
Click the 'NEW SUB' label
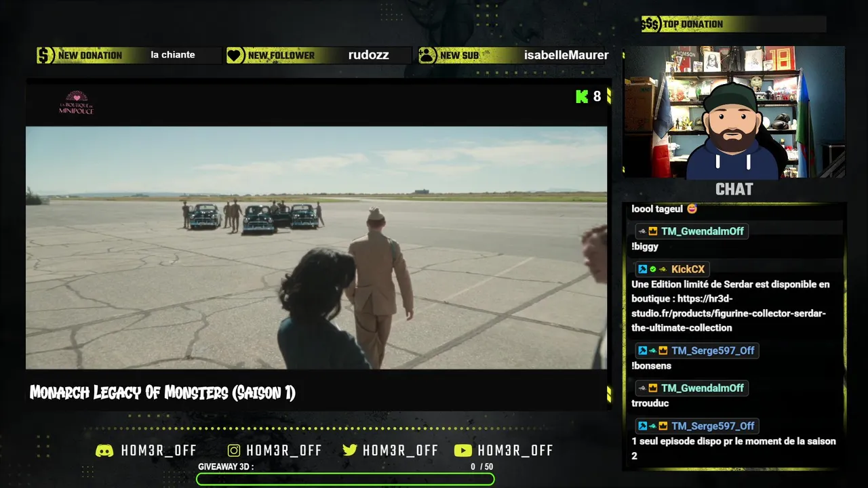[460, 56]
